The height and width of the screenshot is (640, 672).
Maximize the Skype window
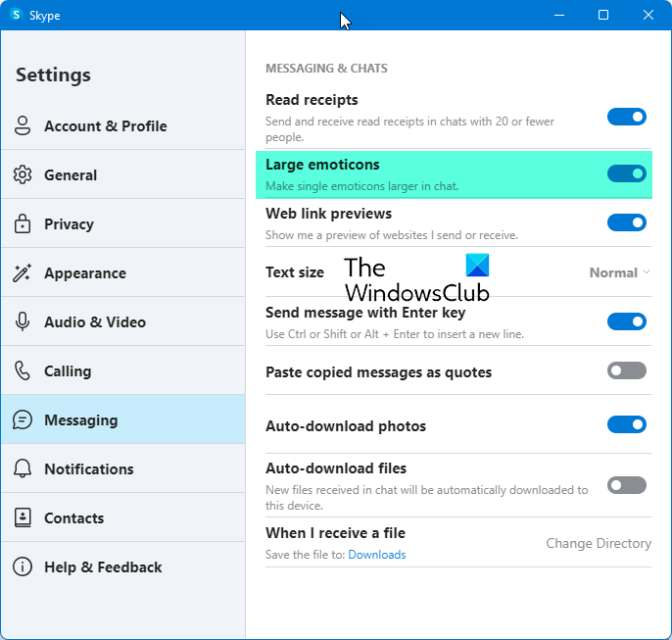(x=603, y=15)
